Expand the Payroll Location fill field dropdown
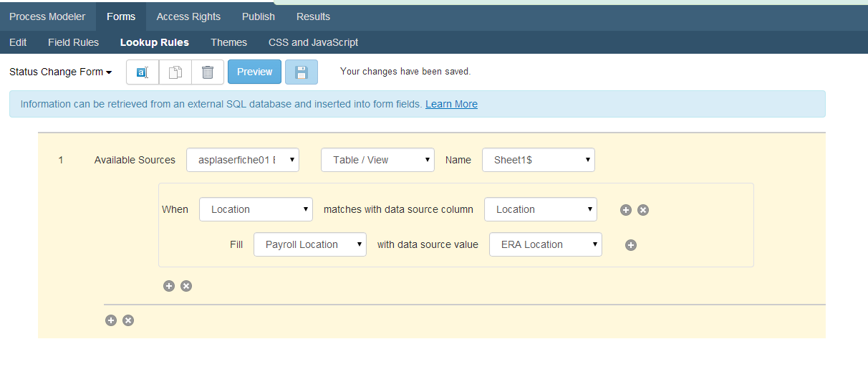Viewport: 868px width, 382px height. point(310,244)
